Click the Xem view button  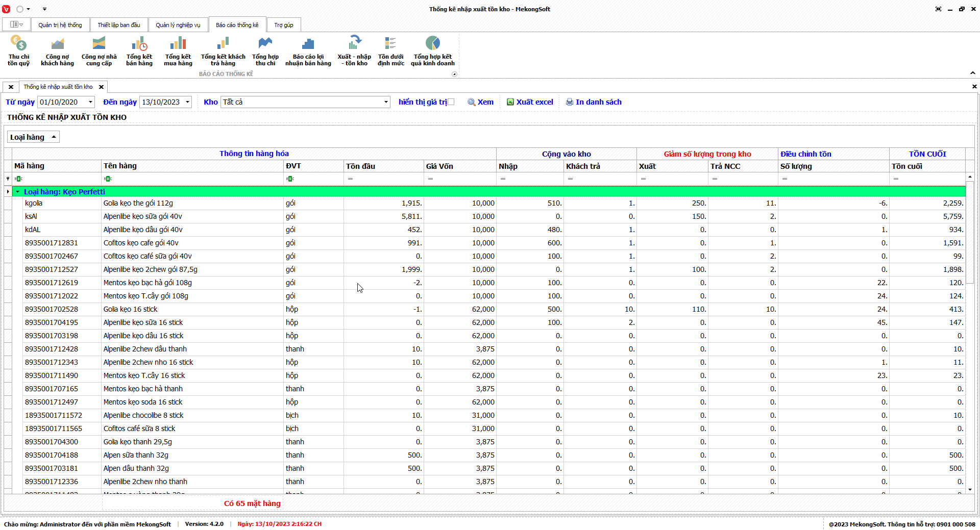coord(481,102)
